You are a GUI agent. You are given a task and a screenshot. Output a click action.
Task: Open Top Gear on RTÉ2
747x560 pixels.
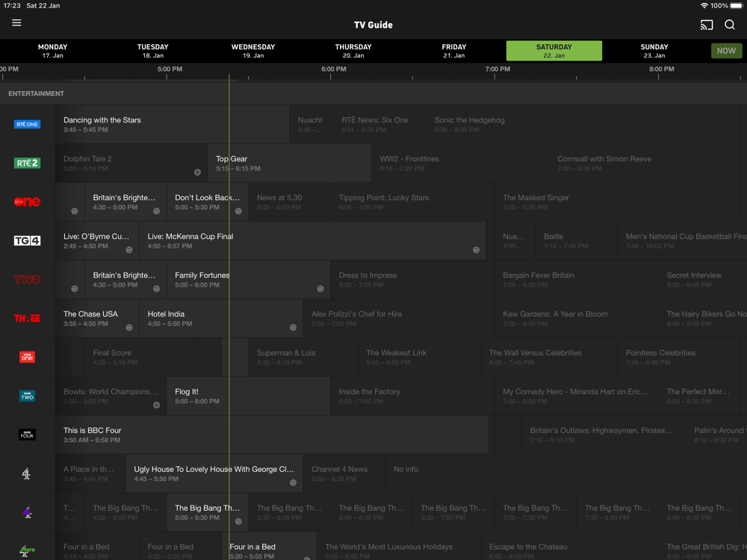click(289, 163)
